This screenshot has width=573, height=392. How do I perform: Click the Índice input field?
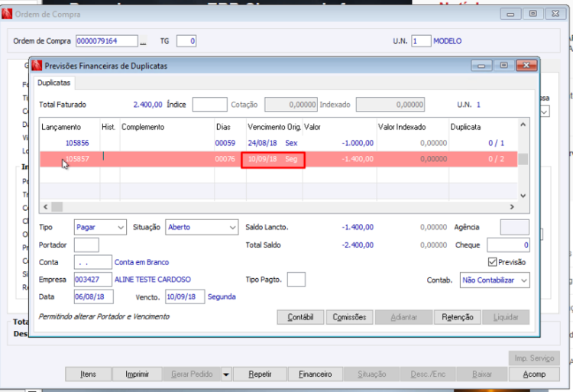[x=210, y=105]
